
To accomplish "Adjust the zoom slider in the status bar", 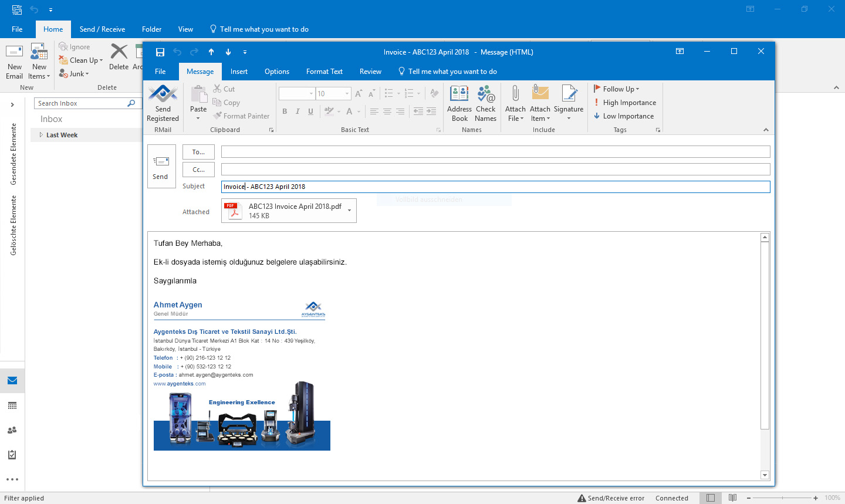I will (783, 498).
